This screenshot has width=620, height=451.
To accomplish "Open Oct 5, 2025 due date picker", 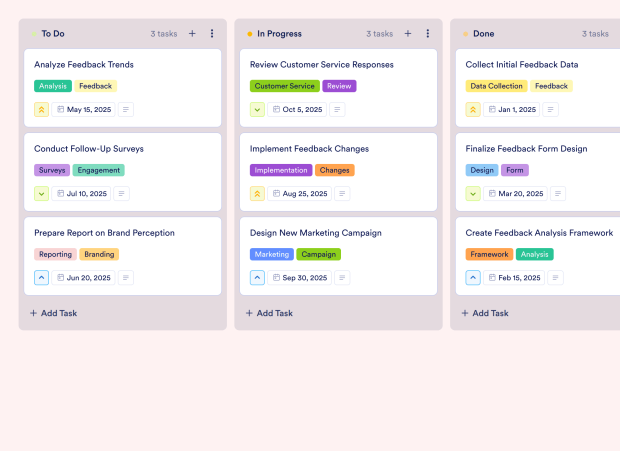I will 297,109.
